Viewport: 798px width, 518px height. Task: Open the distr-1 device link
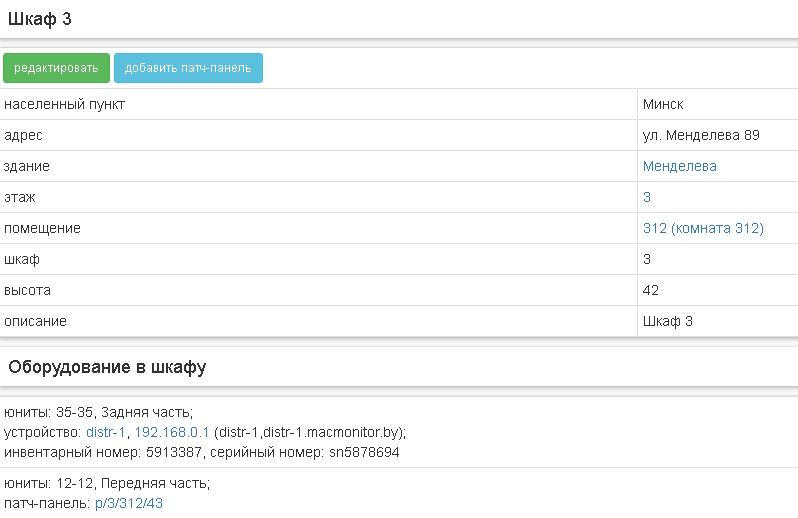pos(106,432)
